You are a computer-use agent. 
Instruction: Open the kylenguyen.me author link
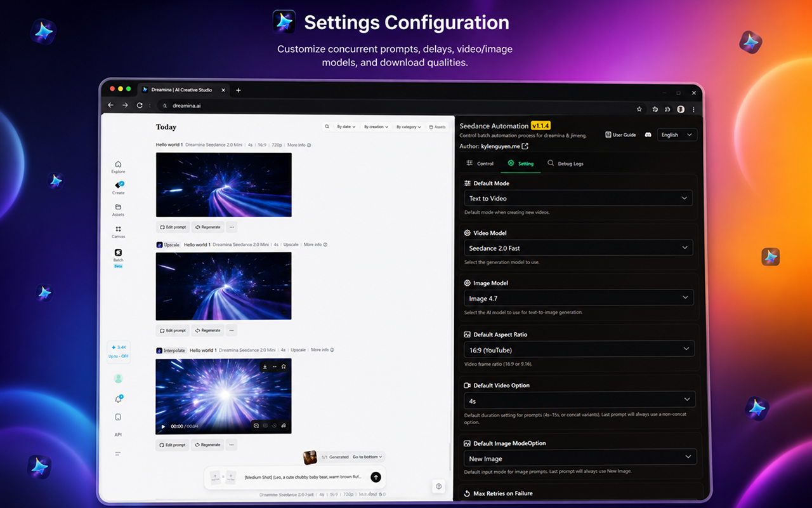tap(505, 146)
